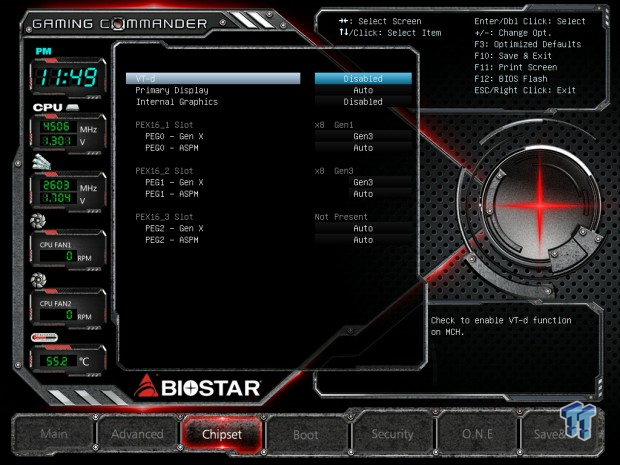620x465 pixels.
Task: Click the Not Present slot status
Action: pos(341,217)
